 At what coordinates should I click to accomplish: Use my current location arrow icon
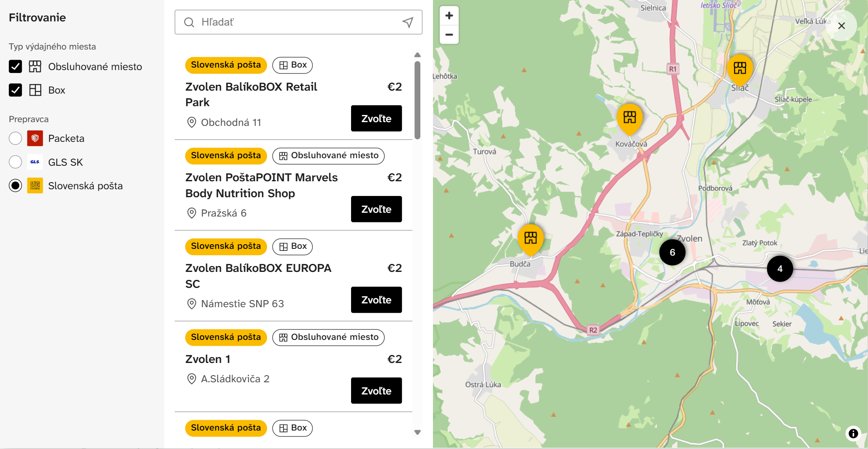pos(408,22)
